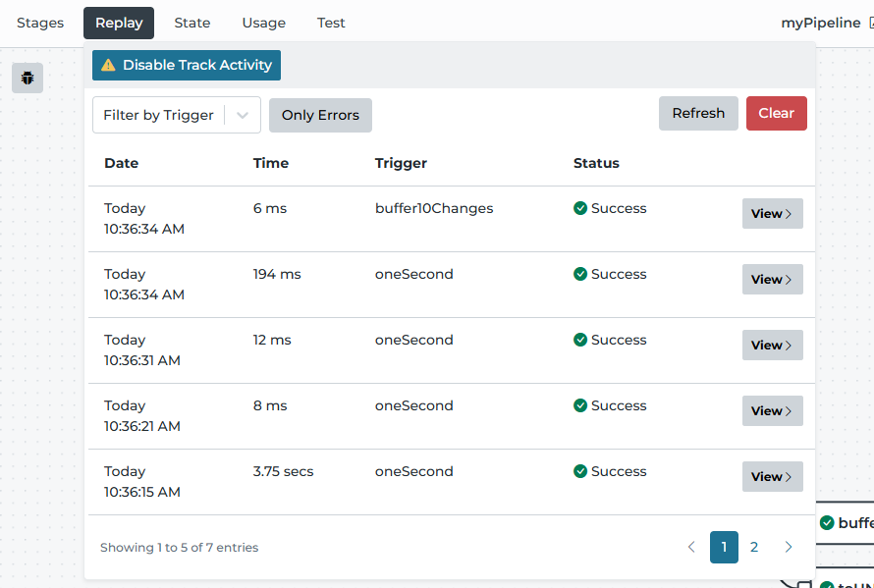Toggle the Only Errors filter

coord(320,116)
